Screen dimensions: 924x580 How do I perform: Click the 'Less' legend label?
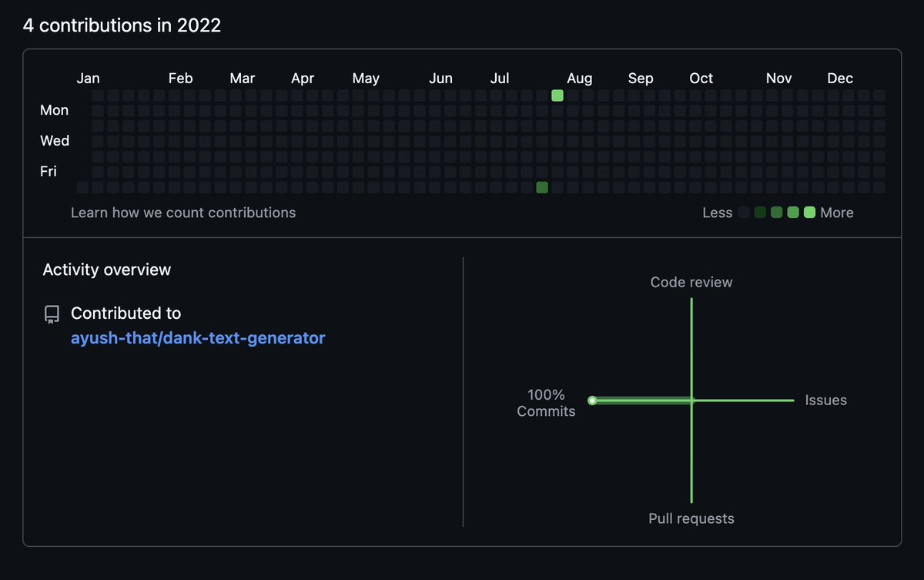tap(718, 213)
